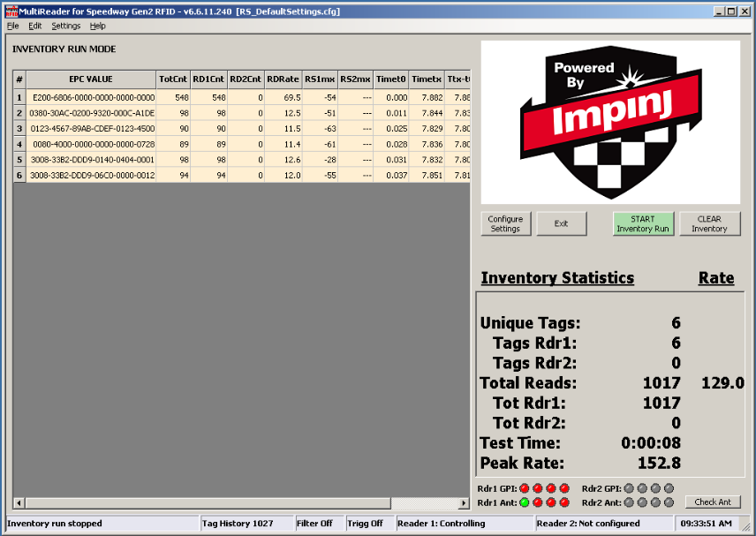This screenshot has height=536, width=756.
Task: Click the last red Rdr1 GPI indicator
Action: click(x=564, y=488)
